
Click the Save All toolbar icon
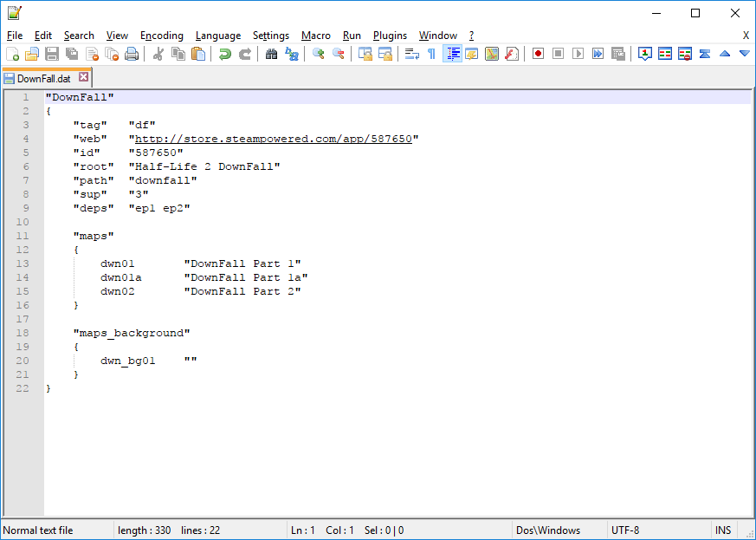click(73, 54)
